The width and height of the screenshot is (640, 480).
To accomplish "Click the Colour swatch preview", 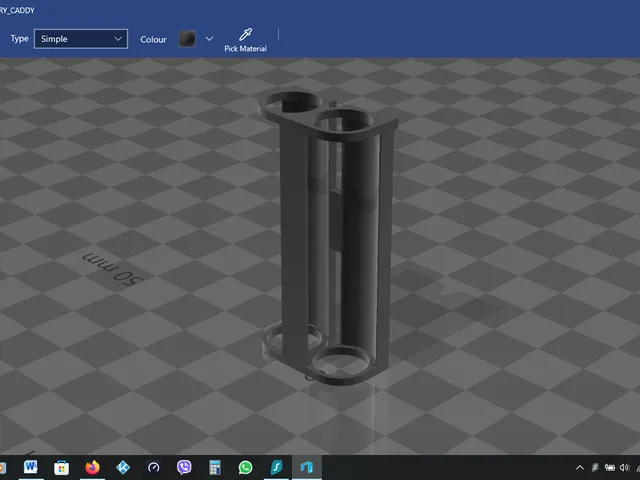I will pos(187,39).
